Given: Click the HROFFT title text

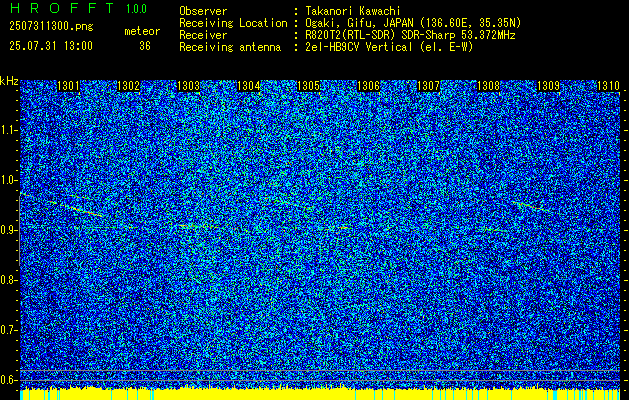Looking at the screenshot, I should 62,8.
